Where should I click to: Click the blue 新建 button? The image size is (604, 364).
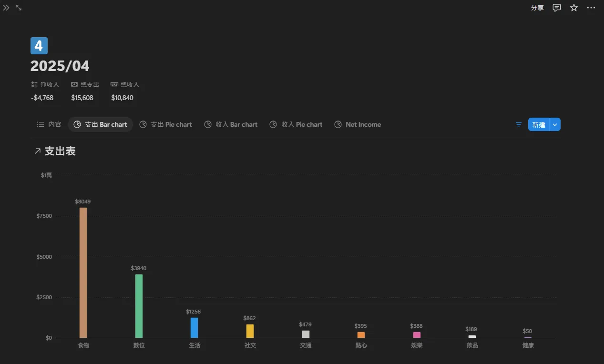point(539,124)
